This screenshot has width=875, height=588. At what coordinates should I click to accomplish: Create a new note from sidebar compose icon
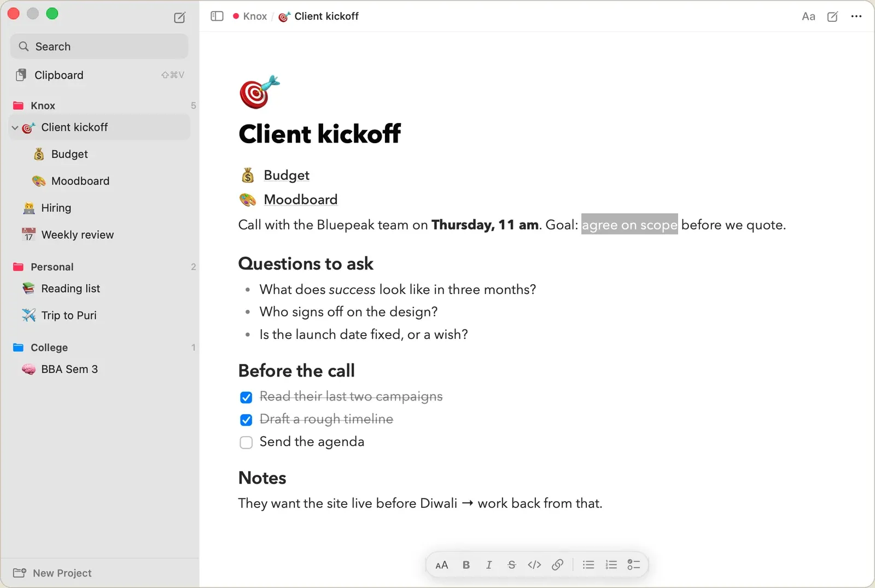tap(179, 17)
